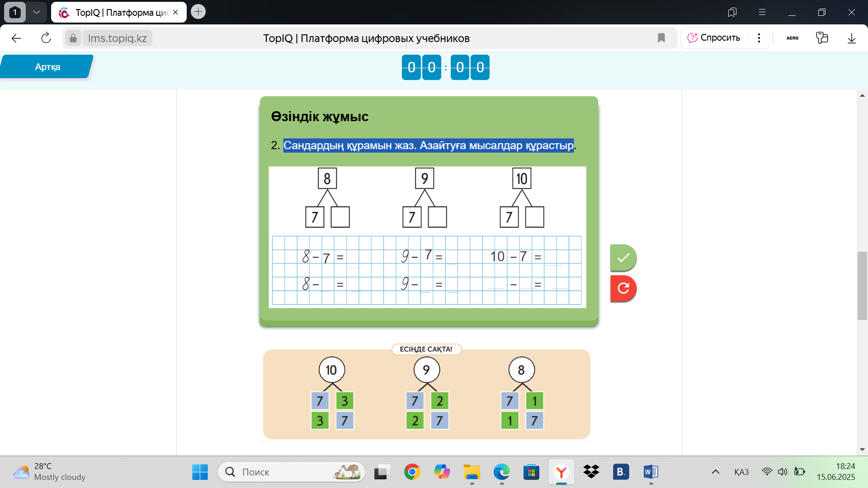Select the TopIQ browser tab
This screenshot has width=868, height=488.
(118, 12)
